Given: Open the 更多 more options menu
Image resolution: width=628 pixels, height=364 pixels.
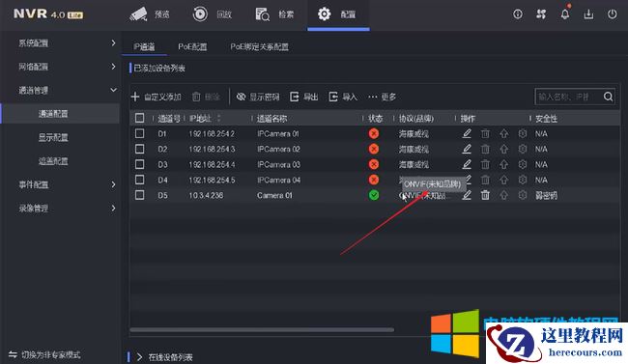Looking at the screenshot, I should point(382,97).
